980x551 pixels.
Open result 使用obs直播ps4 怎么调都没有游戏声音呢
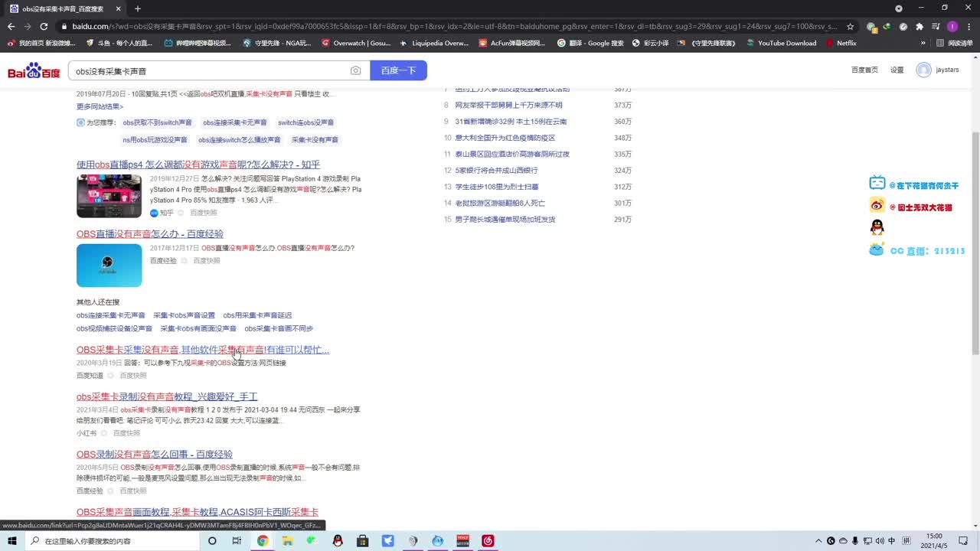(198, 165)
